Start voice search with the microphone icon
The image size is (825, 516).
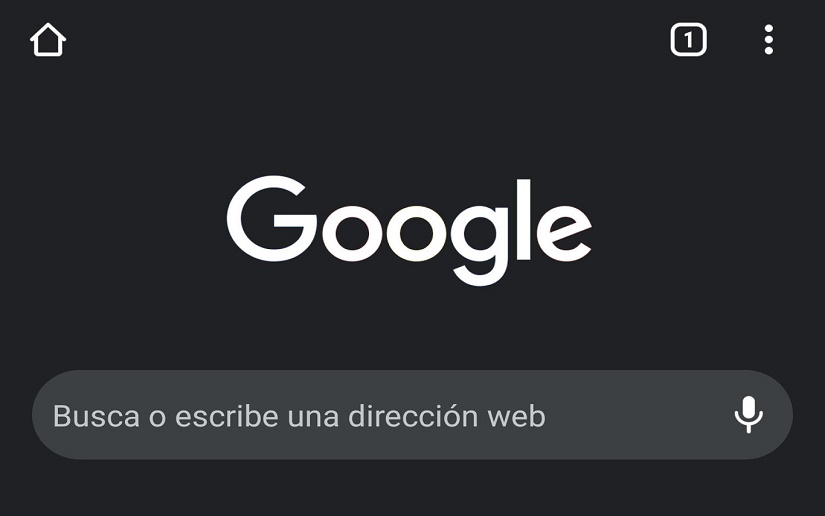(x=749, y=414)
